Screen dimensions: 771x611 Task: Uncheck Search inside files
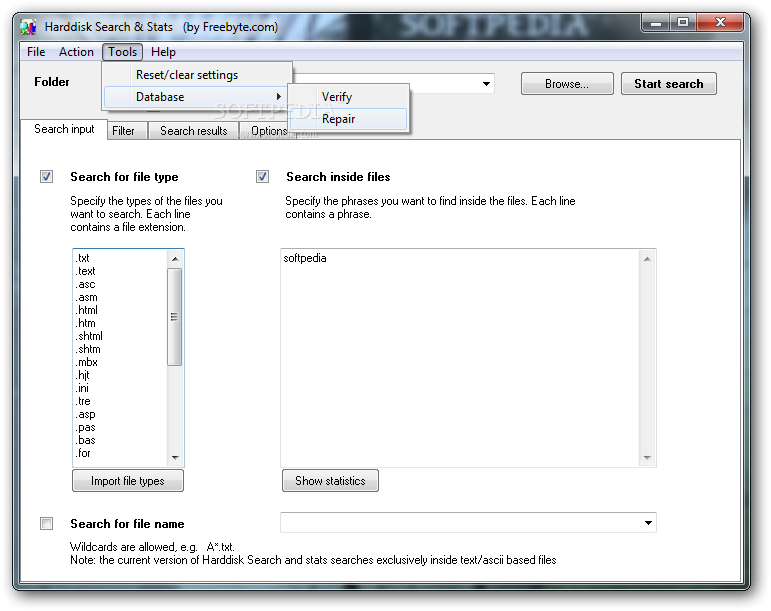[x=263, y=176]
